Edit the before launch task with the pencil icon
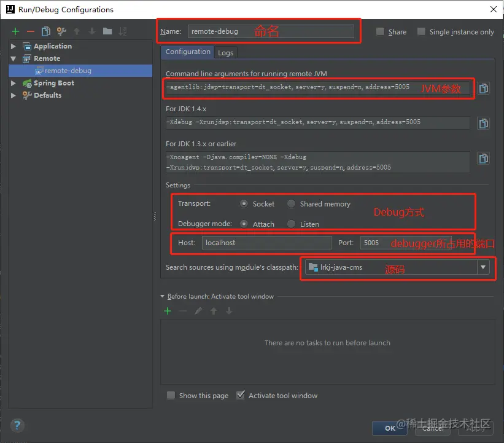Screen dimensions: 504x443 point(198,311)
